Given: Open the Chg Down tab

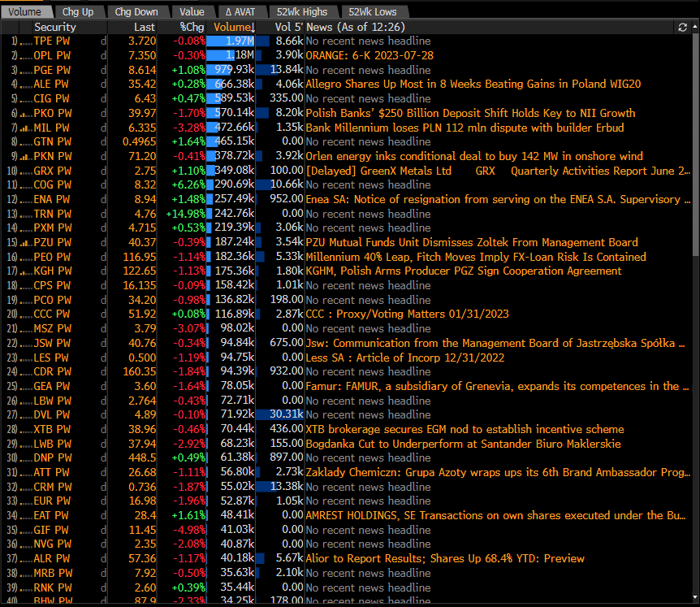Looking at the screenshot, I should tap(136, 11).
